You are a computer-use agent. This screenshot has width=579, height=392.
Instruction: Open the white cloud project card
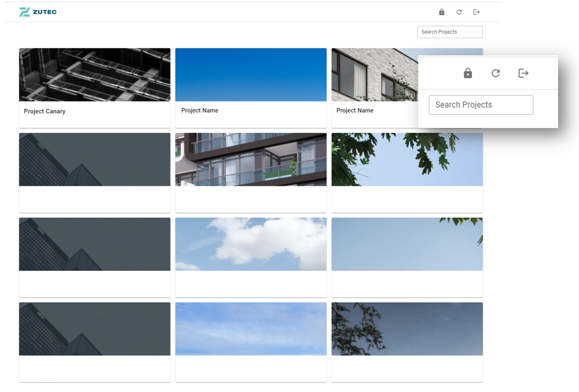coord(251,257)
